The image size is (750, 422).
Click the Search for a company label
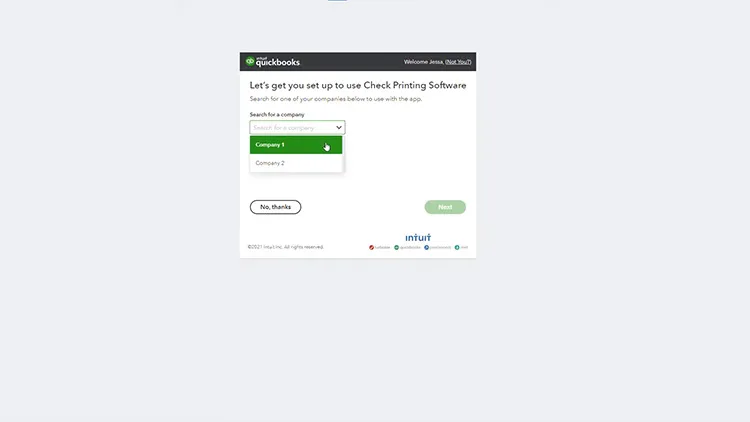(x=277, y=114)
